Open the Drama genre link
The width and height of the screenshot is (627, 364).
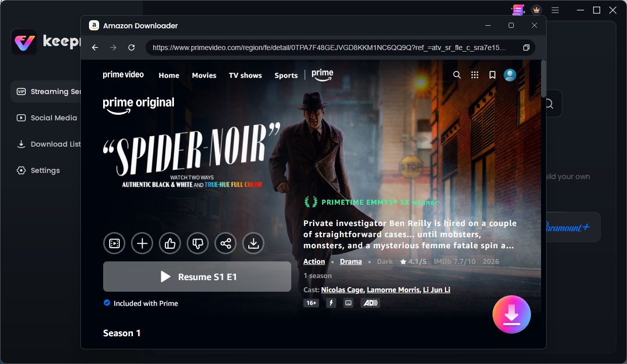[351, 261]
